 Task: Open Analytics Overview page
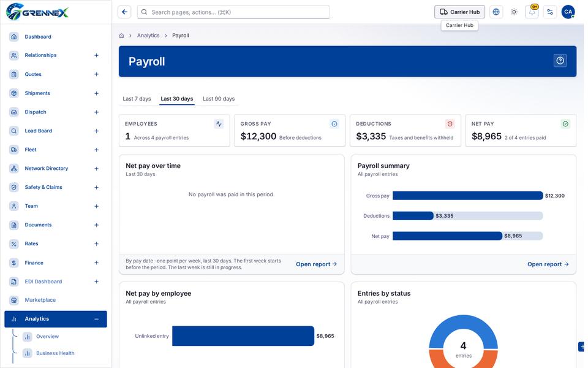[x=47, y=337]
